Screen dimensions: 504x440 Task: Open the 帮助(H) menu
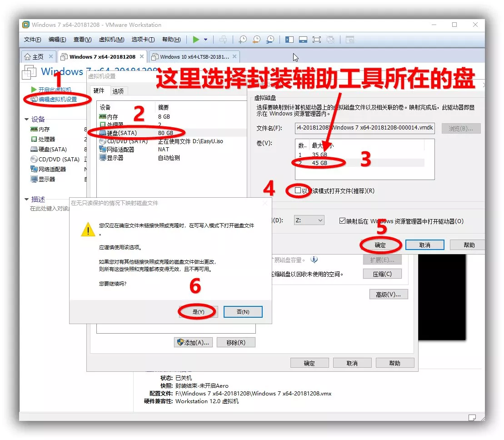[171, 40]
